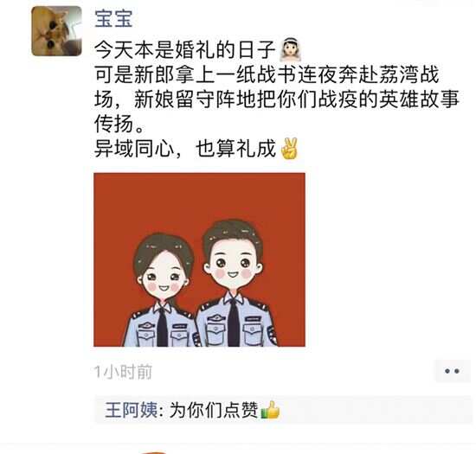Viewport: 476px width, 454px height.
Task: Open the two-dot like and comment button
Action: point(452,371)
